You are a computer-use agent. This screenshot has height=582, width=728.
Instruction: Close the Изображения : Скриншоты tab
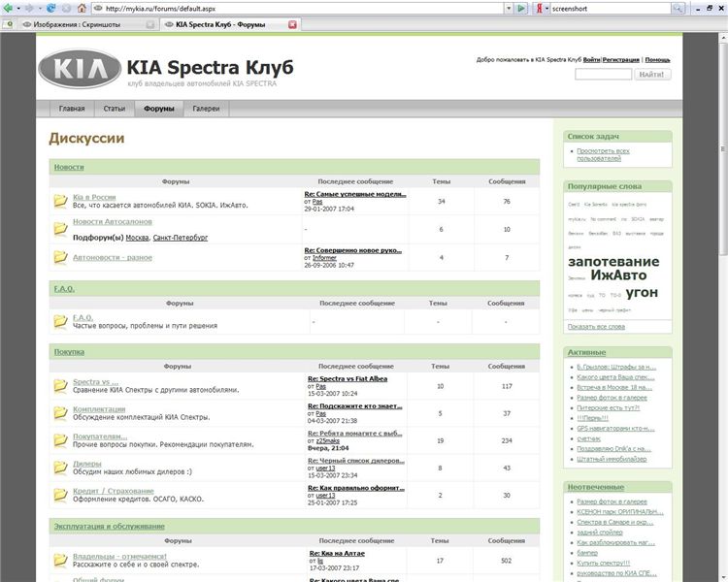[x=149, y=24]
